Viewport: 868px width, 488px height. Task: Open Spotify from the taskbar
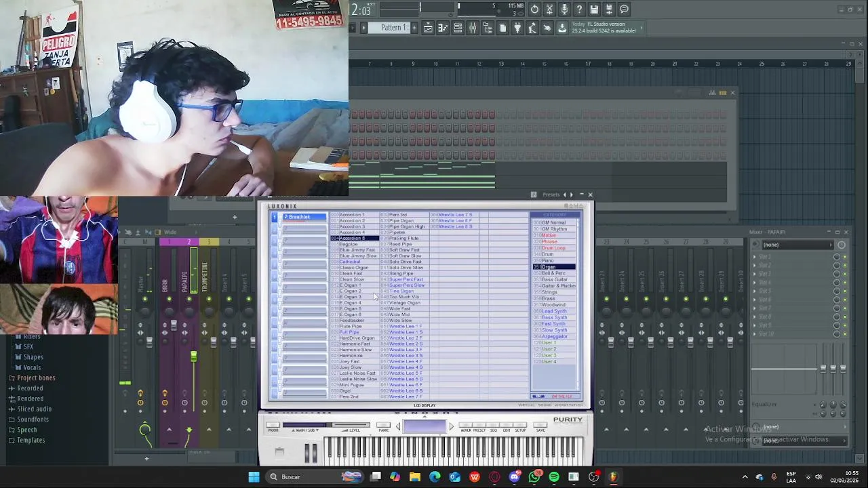coord(554,477)
